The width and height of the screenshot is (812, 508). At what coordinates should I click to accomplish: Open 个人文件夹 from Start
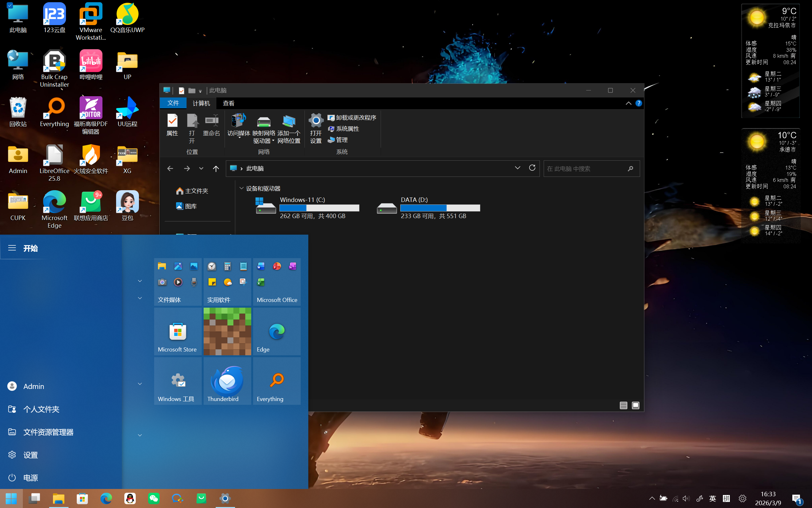[61, 409]
